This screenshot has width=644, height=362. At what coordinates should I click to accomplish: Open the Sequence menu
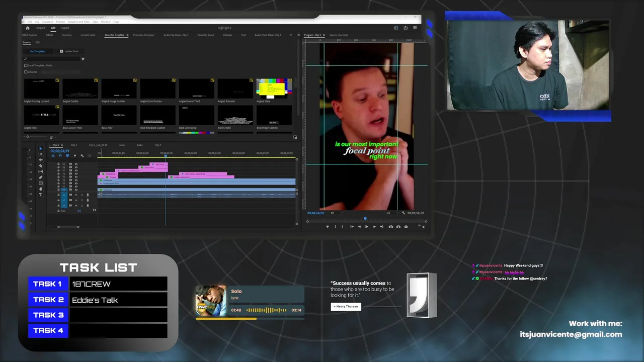click(48, 22)
